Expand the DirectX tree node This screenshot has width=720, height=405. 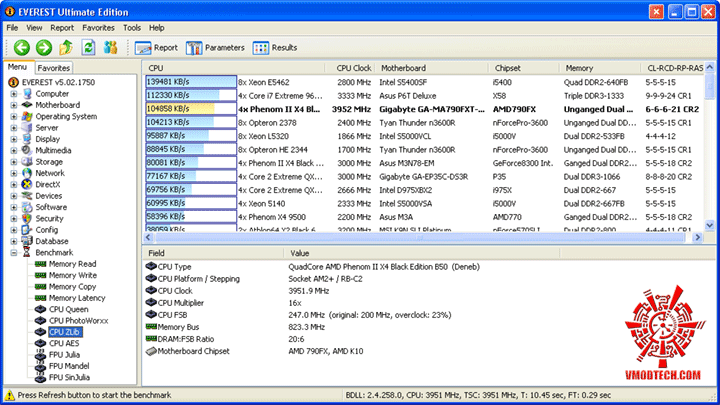point(14,185)
